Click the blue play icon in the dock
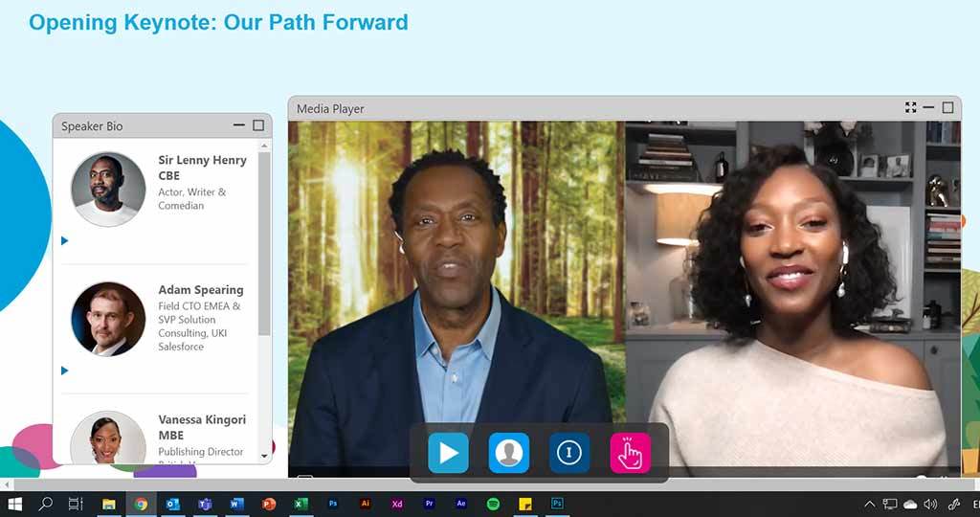980x517 pixels. click(448, 453)
